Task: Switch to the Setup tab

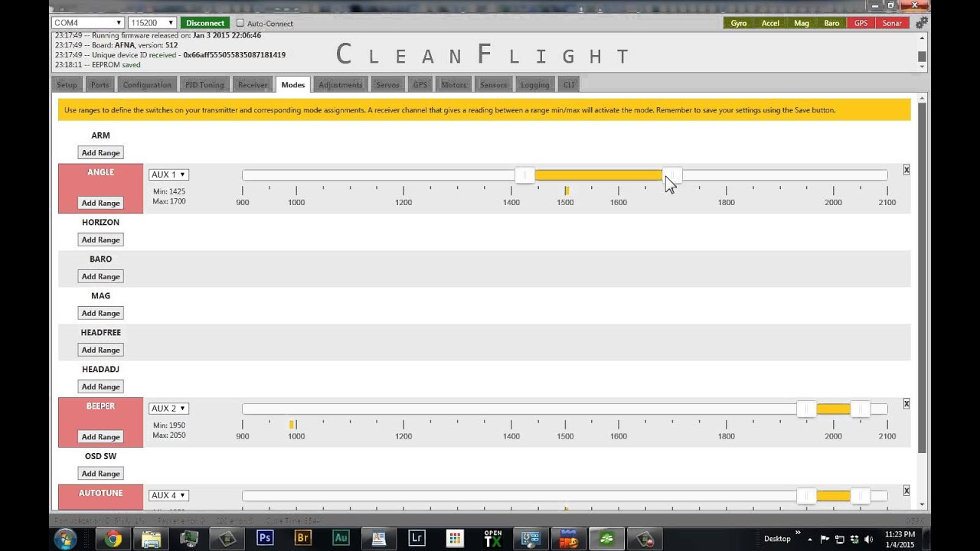Action: [x=67, y=84]
